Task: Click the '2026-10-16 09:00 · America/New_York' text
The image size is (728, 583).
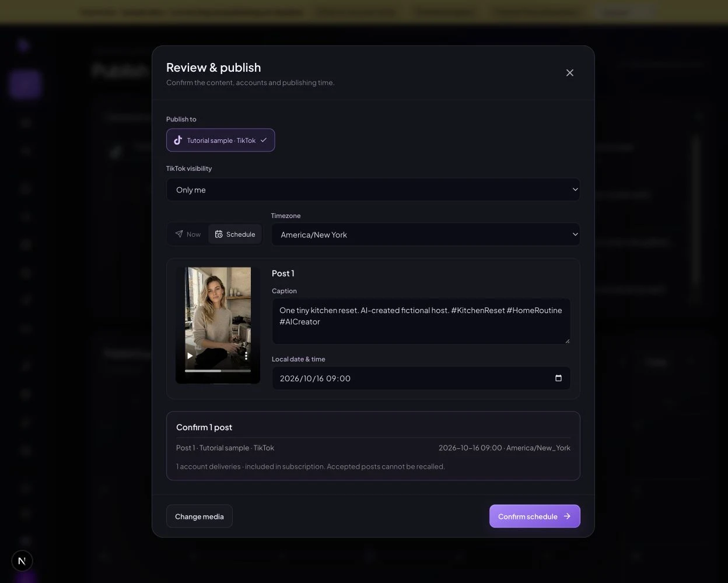Action: click(x=505, y=448)
